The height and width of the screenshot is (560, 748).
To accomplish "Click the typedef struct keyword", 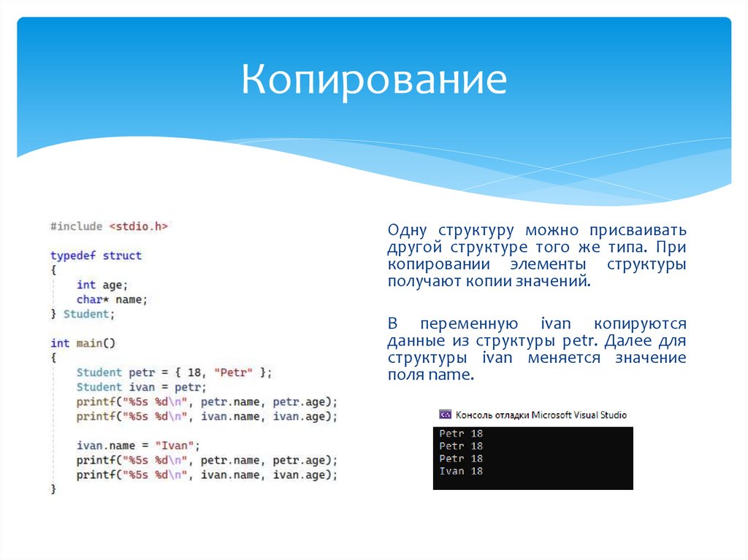I will (x=94, y=255).
